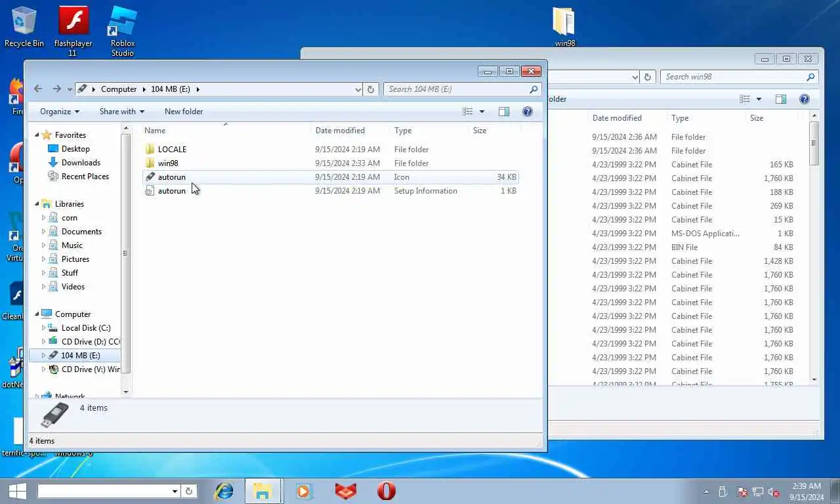The image size is (840, 504).
Task: Click the volume muted tray icon
Action: click(x=774, y=492)
